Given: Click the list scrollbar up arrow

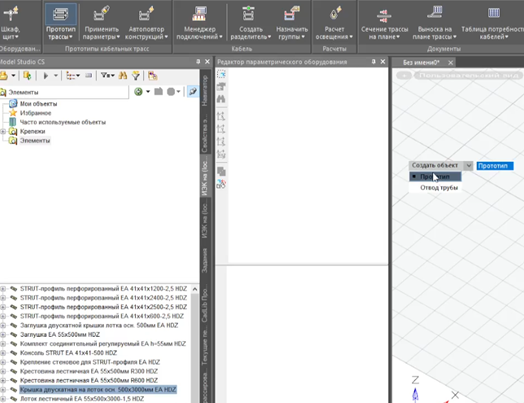Looking at the screenshot, I should pos(195,289).
